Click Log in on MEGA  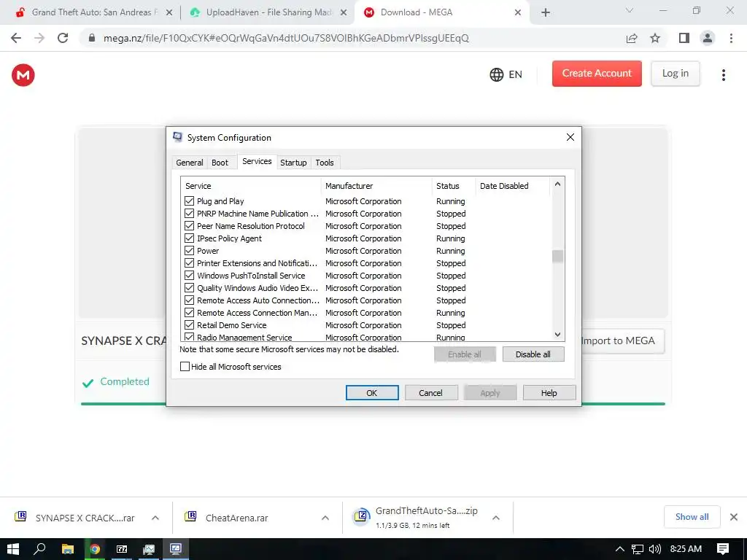point(675,74)
